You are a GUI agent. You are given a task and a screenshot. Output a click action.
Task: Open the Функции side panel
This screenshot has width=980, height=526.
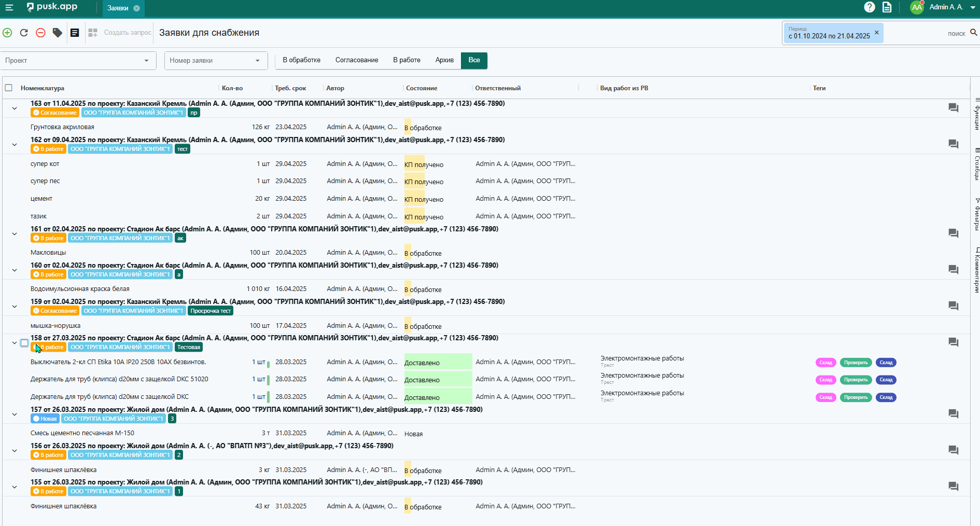point(977,114)
